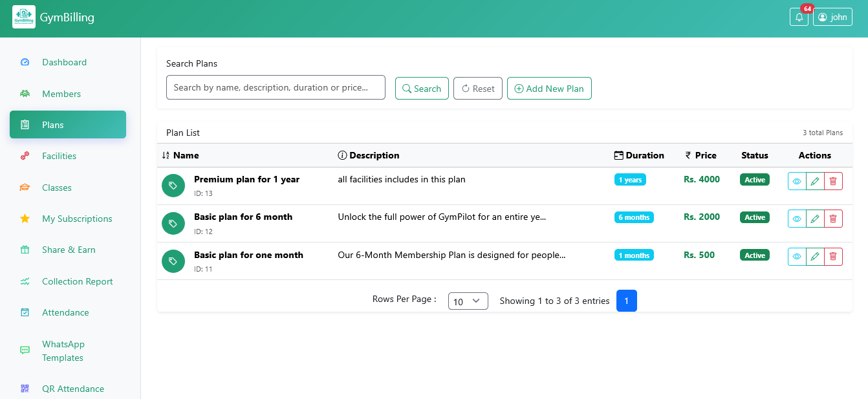This screenshot has width=868, height=399.
Task: Click the Add New Plan button
Action: 549,89
